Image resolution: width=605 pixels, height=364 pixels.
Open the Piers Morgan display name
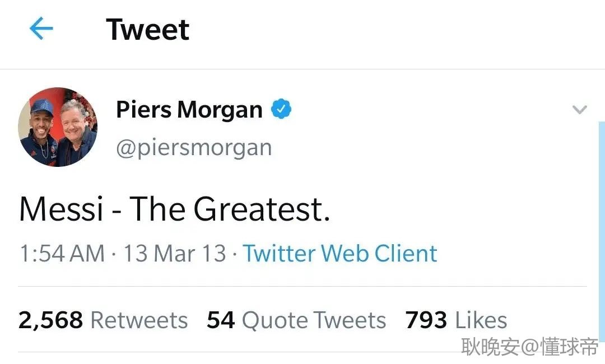pos(189,110)
